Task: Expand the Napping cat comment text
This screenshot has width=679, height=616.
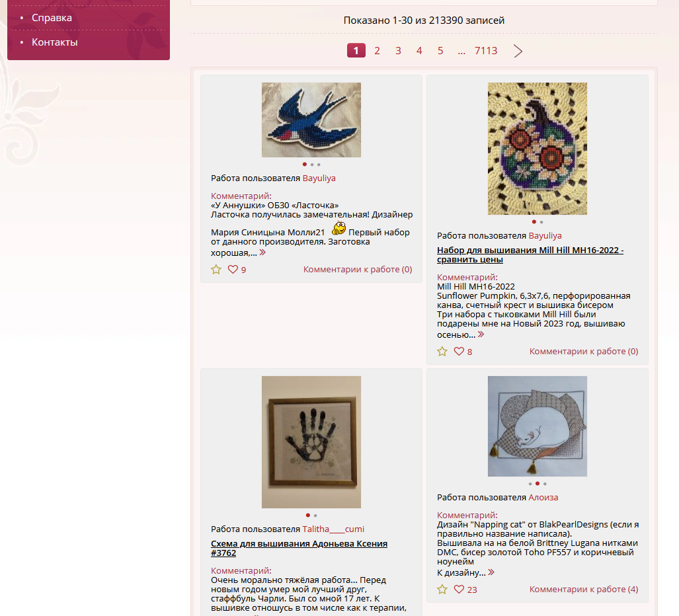Action: (x=491, y=572)
